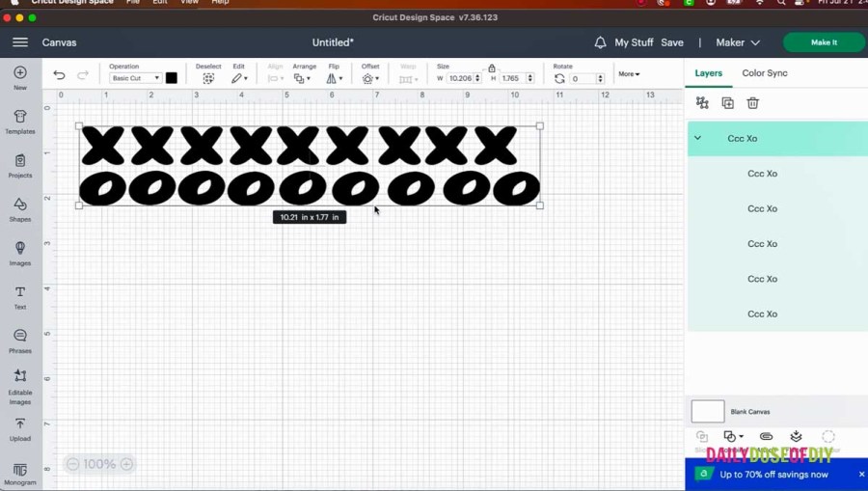Click the Upload tool
The height and width of the screenshot is (491, 868).
20,429
